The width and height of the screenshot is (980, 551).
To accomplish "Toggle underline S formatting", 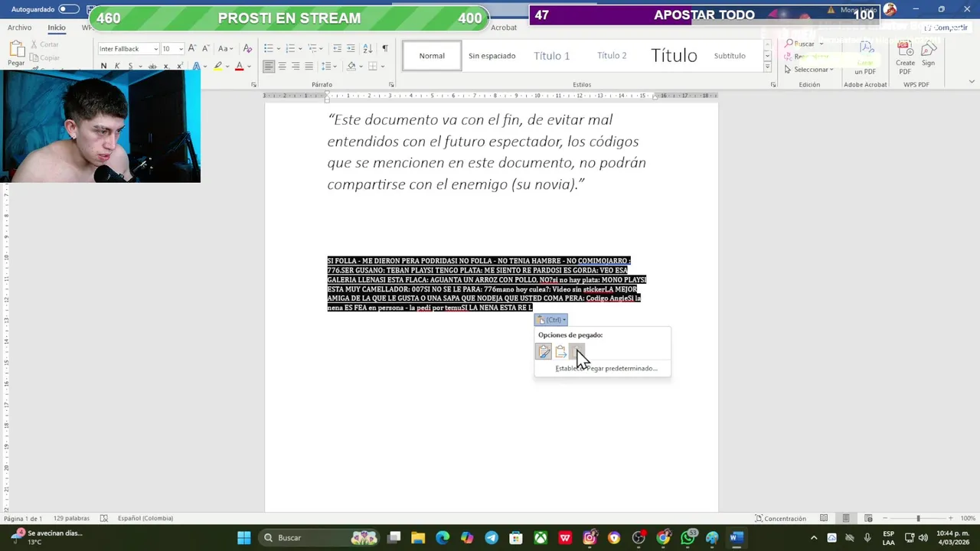I will coord(130,67).
